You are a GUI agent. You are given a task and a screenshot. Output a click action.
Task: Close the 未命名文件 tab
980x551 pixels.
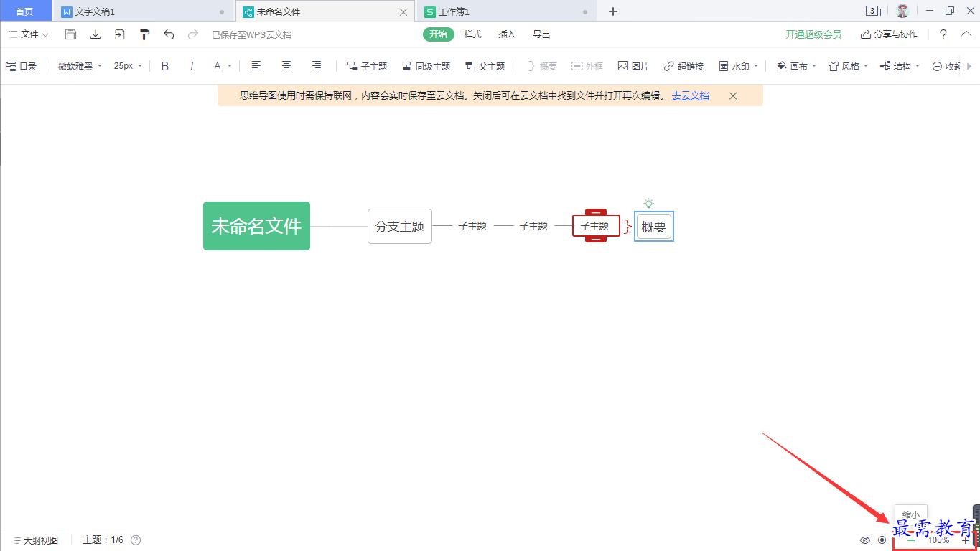403,11
